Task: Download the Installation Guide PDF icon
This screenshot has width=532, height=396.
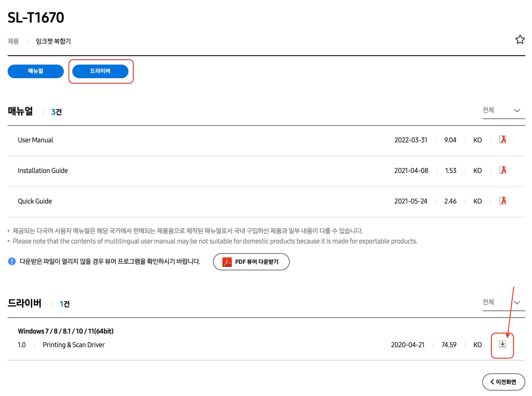Action: 502,170
